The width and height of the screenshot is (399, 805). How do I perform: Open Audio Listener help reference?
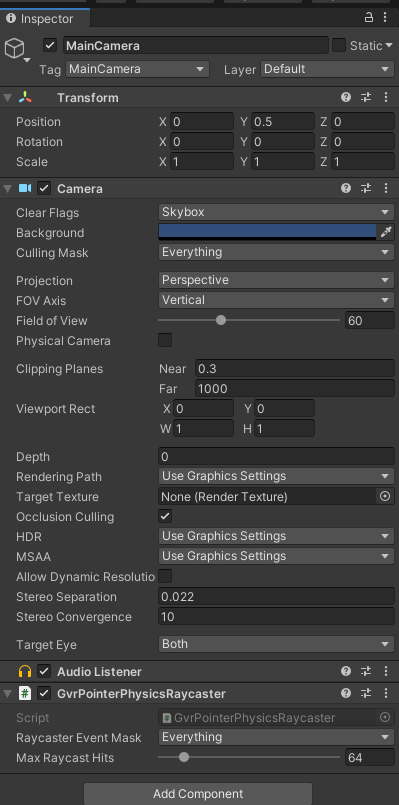(x=346, y=671)
